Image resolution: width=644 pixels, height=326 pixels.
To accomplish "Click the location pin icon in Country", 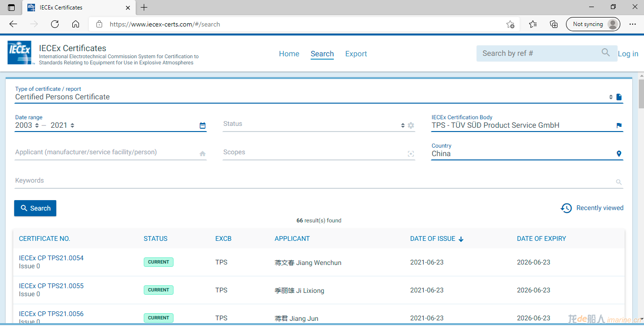I will [x=619, y=154].
